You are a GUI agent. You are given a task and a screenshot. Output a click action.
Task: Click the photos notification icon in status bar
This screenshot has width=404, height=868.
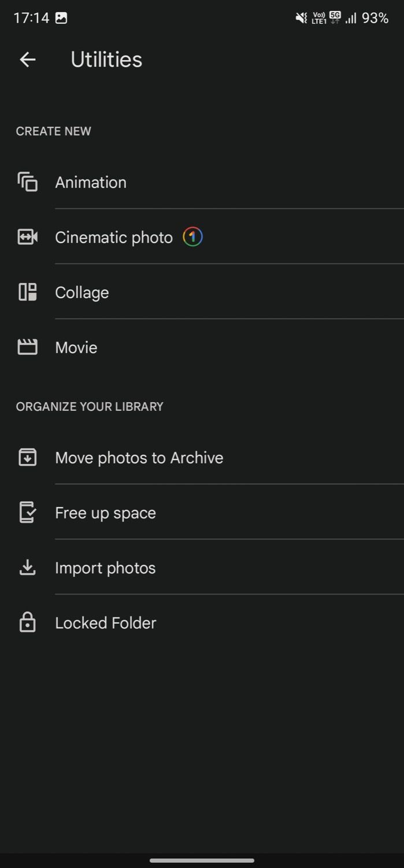pos(62,18)
